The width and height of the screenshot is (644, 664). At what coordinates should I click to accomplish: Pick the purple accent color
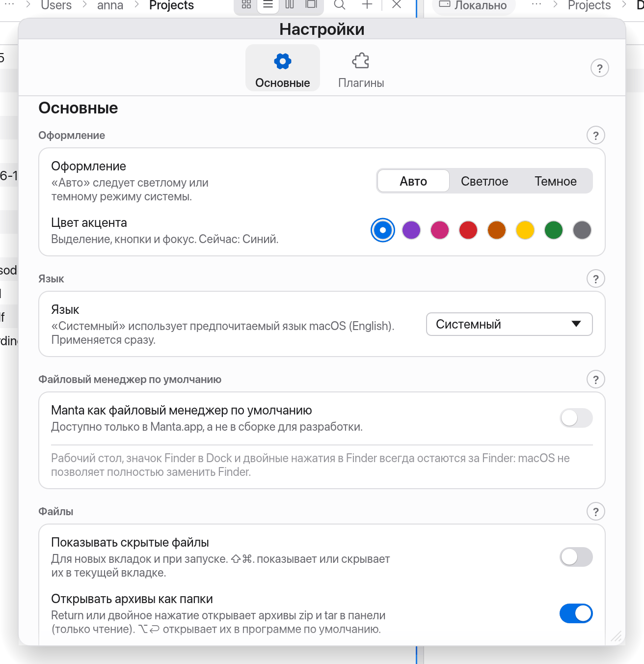411,230
